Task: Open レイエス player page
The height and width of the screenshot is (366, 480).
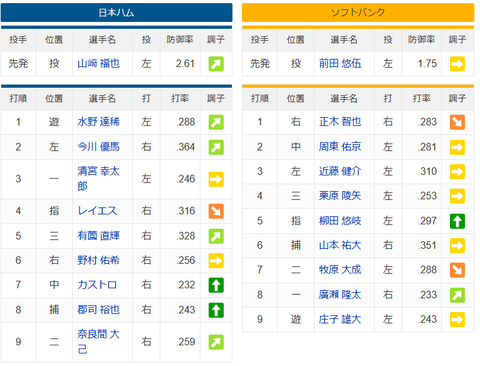Action: tap(97, 211)
